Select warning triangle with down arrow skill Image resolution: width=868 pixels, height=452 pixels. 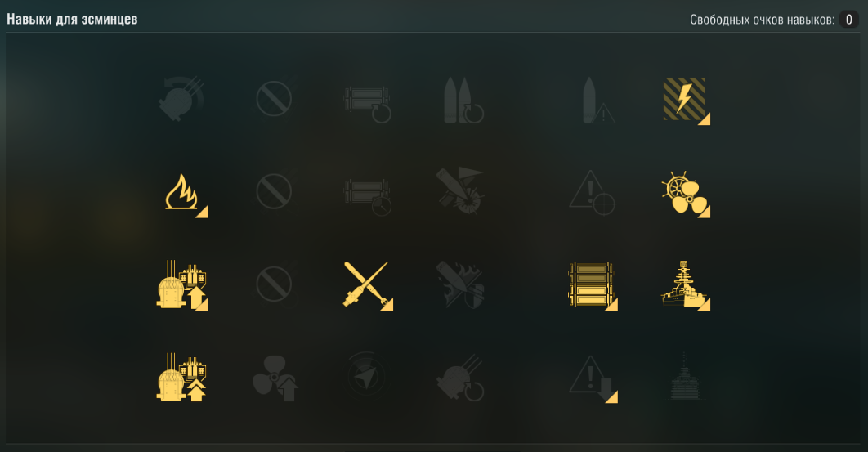point(593,378)
